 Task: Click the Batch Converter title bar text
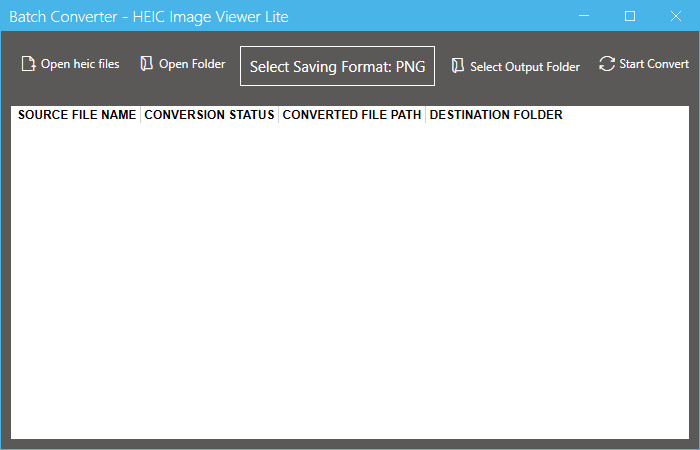point(148,17)
